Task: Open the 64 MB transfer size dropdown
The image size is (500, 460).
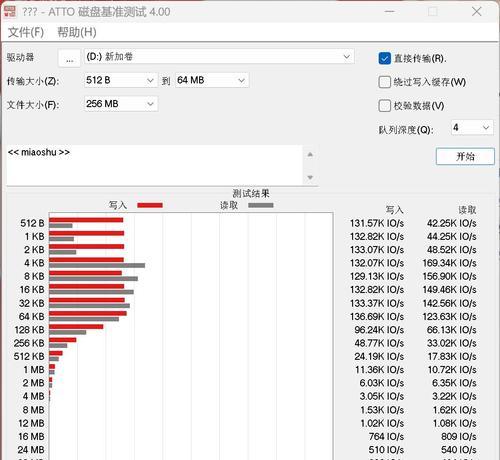Action: (212, 80)
